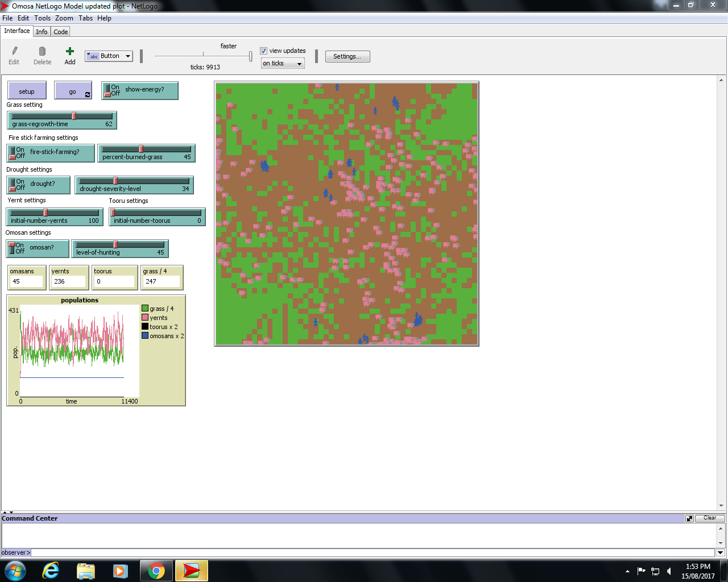Click the omasans monitor value
The height and width of the screenshot is (582, 728).
coord(26,281)
